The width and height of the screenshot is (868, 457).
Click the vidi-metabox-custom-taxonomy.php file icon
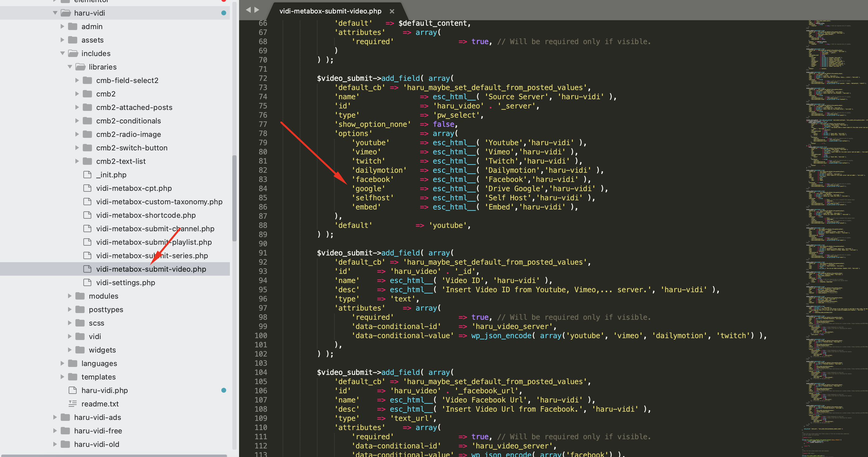pyautogui.click(x=87, y=201)
